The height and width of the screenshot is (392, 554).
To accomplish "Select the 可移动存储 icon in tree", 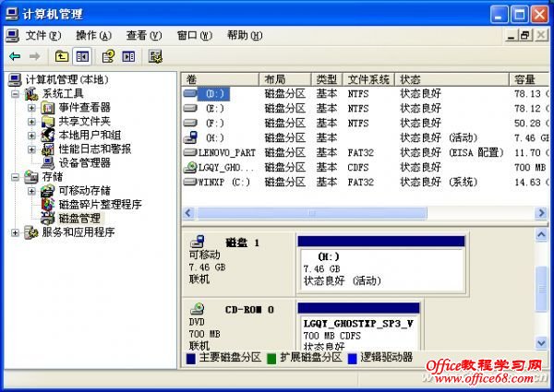I will point(48,191).
